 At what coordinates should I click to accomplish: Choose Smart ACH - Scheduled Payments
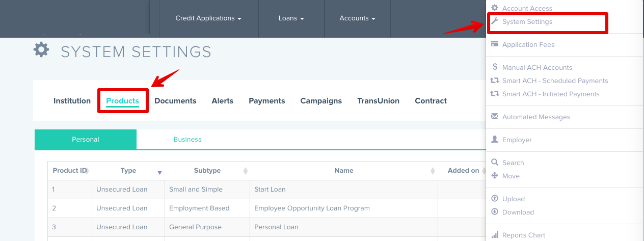(555, 81)
